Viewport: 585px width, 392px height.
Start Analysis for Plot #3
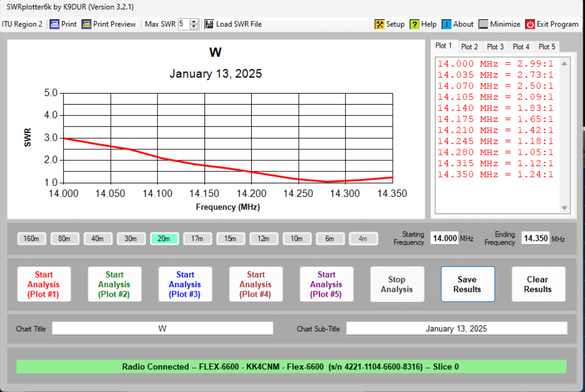pyautogui.click(x=185, y=284)
